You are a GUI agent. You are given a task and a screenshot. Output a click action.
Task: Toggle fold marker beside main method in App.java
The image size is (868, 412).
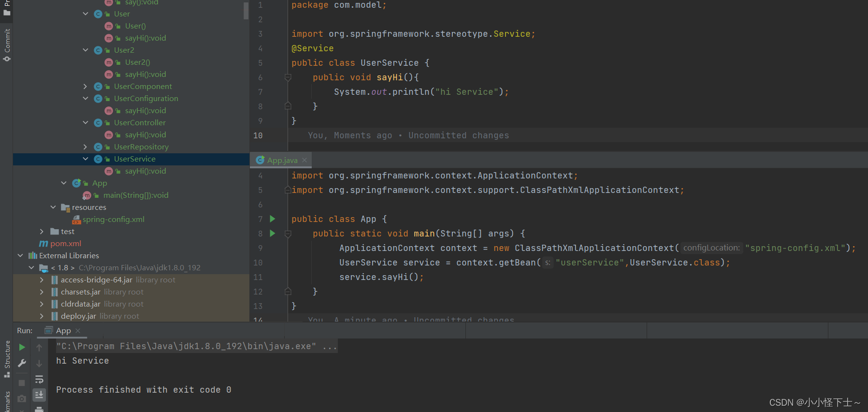point(288,234)
